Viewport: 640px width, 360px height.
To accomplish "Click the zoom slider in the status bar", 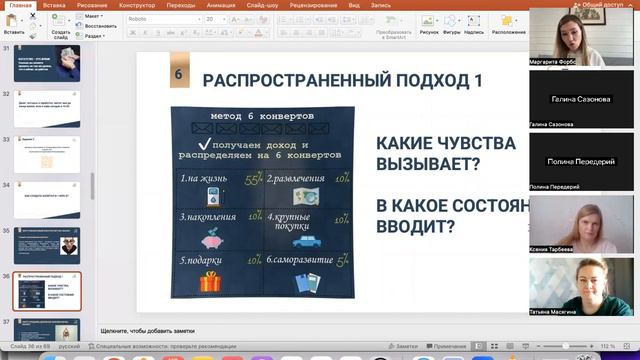I will click(x=565, y=346).
